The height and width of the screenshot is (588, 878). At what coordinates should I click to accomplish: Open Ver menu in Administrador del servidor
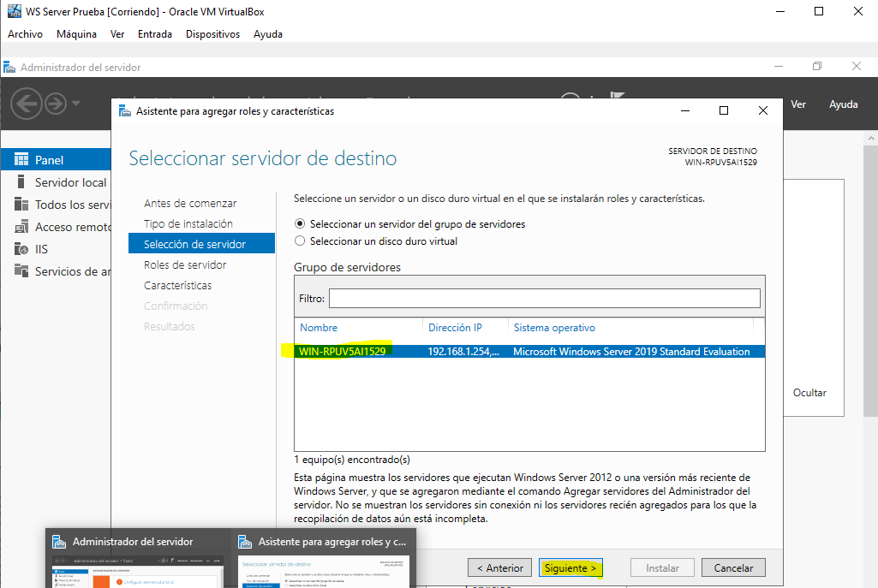[x=798, y=104]
